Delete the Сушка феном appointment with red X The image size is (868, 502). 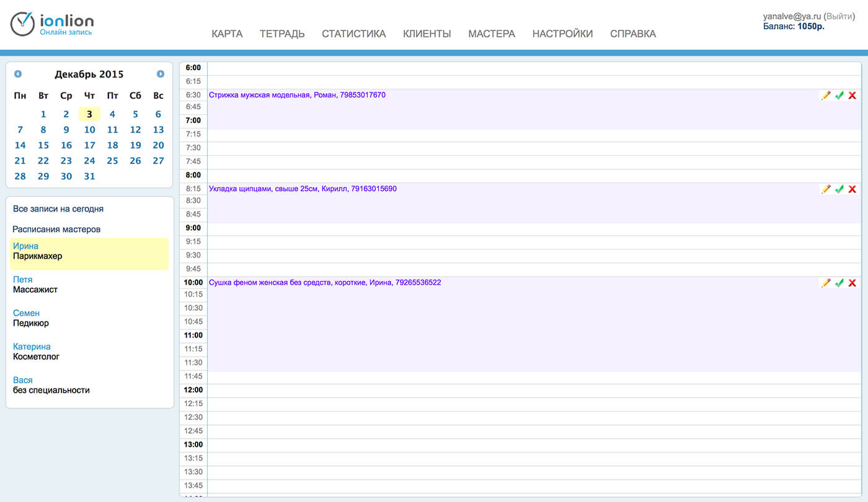pos(852,283)
